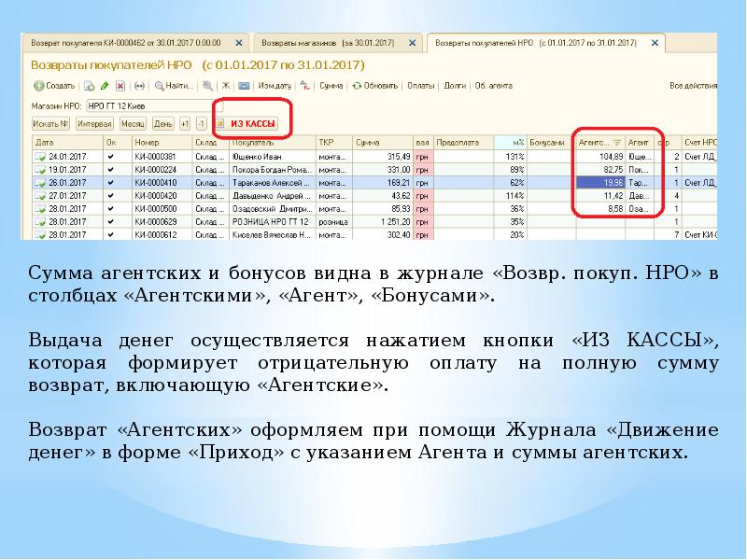The height and width of the screenshot is (560, 747).
Task: Close the Возврат покупателя КИ-0000462 tab
Action: pos(239,43)
